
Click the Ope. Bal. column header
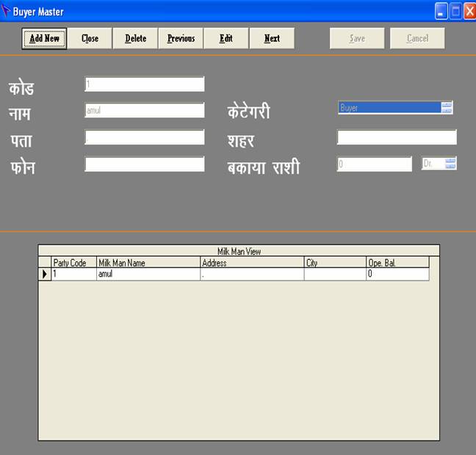pos(397,263)
